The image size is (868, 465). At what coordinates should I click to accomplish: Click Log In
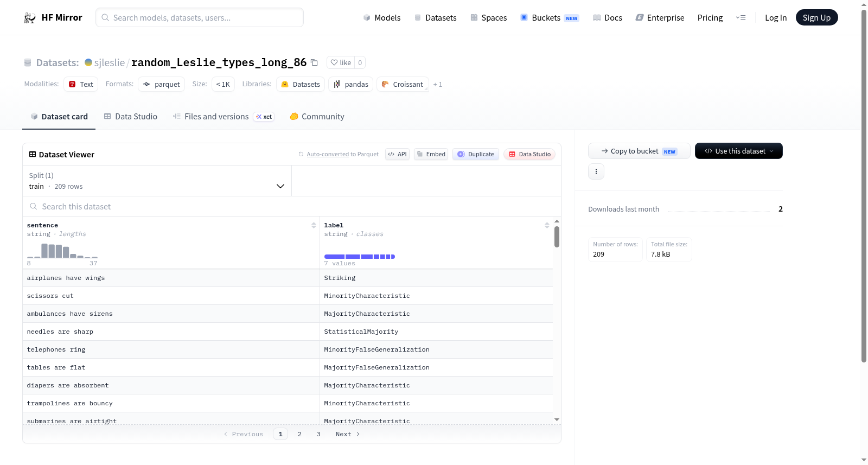(776, 18)
